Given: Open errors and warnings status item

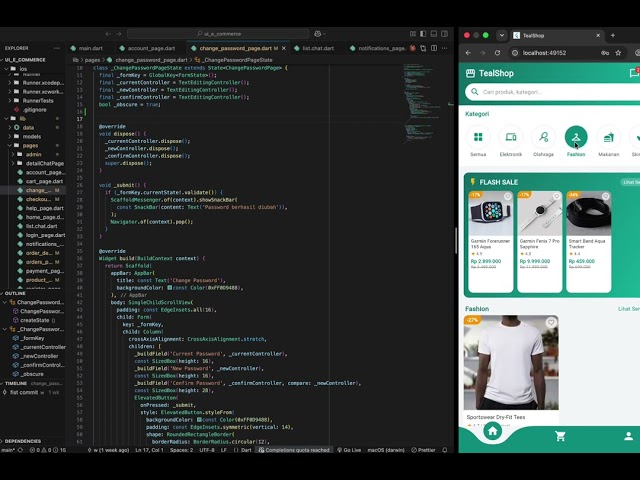Looking at the screenshot, I should tap(47, 450).
